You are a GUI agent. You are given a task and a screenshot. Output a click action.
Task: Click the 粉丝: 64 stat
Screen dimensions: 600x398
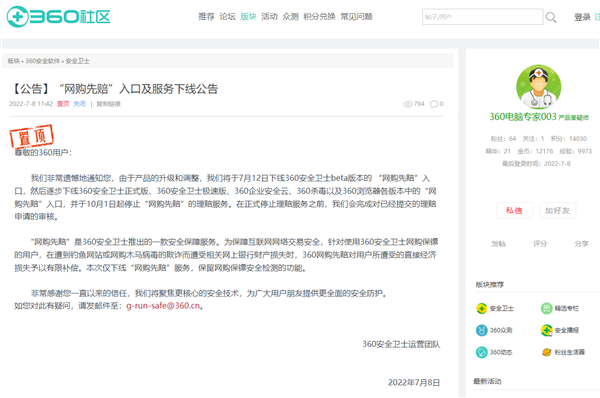504,139
